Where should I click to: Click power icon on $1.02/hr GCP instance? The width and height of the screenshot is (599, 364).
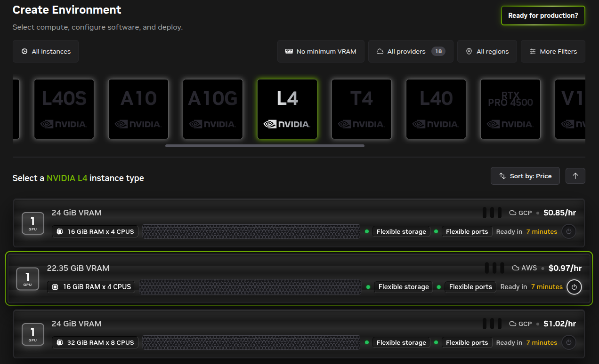pos(569,342)
